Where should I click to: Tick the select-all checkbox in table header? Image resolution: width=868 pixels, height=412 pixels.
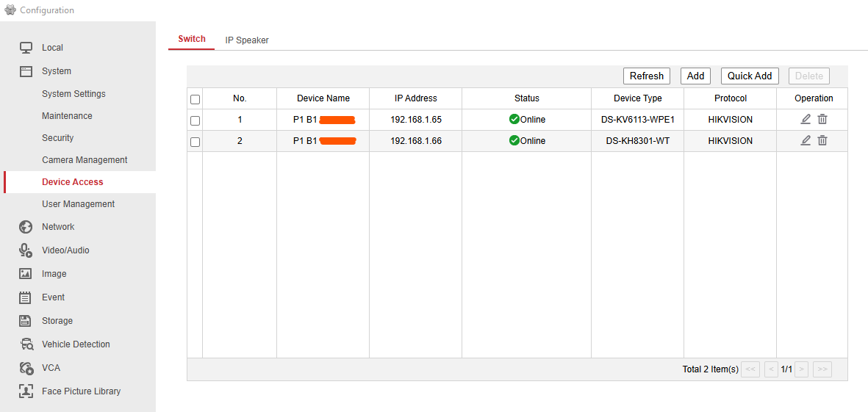pyautogui.click(x=195, y=99)
